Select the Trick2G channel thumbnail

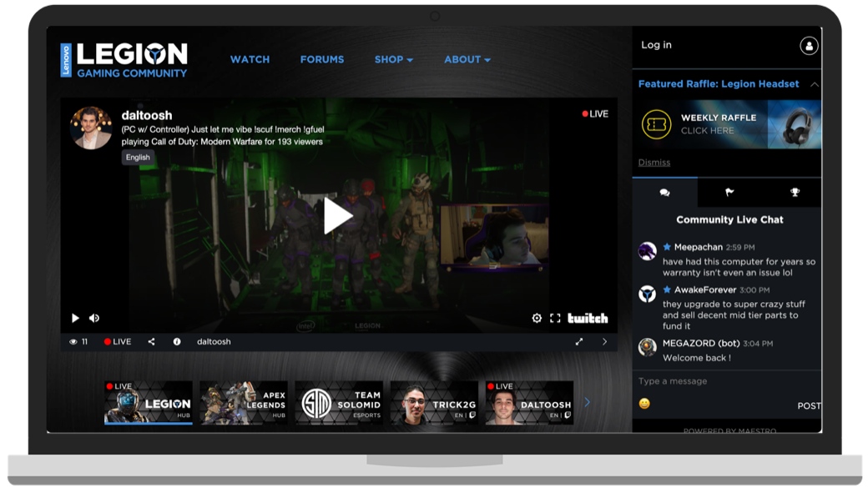click(x=434, y=403)
